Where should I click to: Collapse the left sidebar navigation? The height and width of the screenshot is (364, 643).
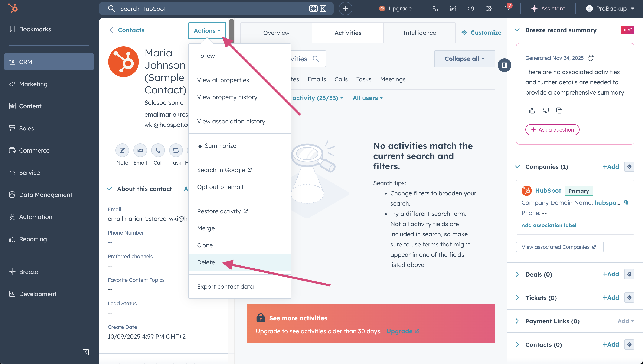[x=86, y=352]
